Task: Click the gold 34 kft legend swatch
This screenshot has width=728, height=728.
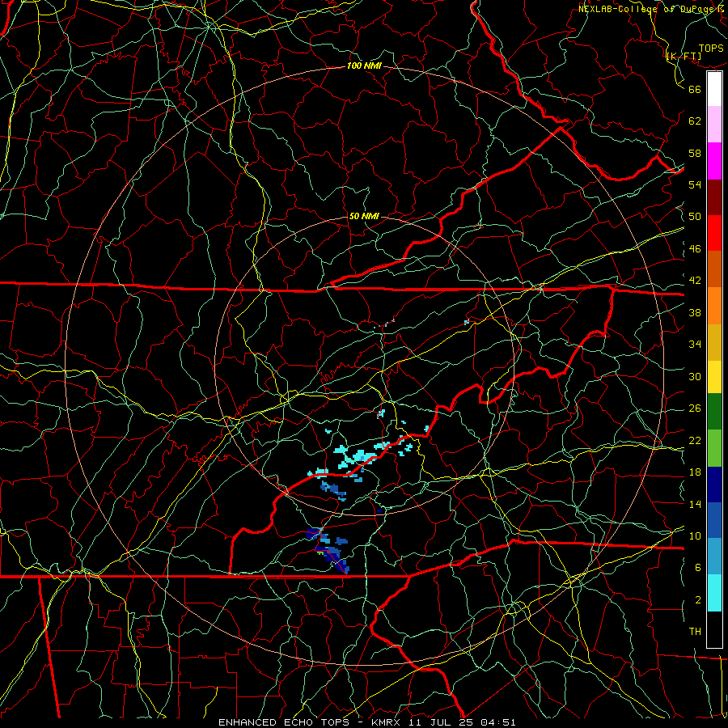Action: 714,342
